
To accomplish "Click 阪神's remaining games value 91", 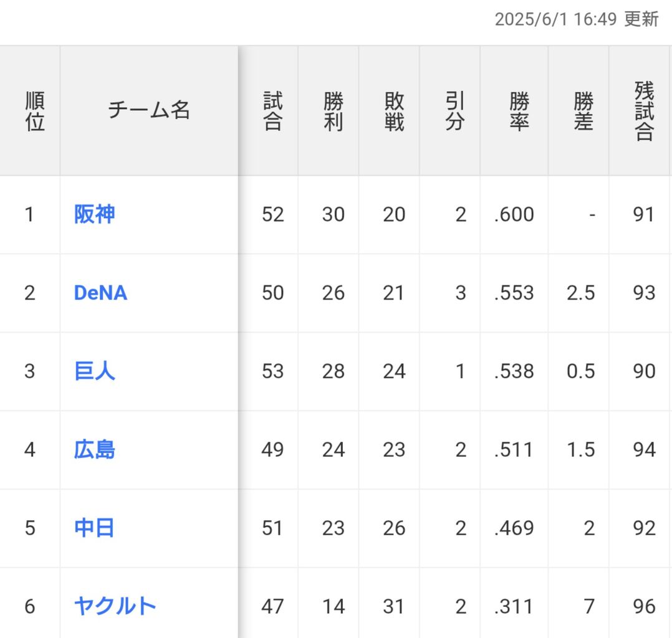I will (644, 214).
